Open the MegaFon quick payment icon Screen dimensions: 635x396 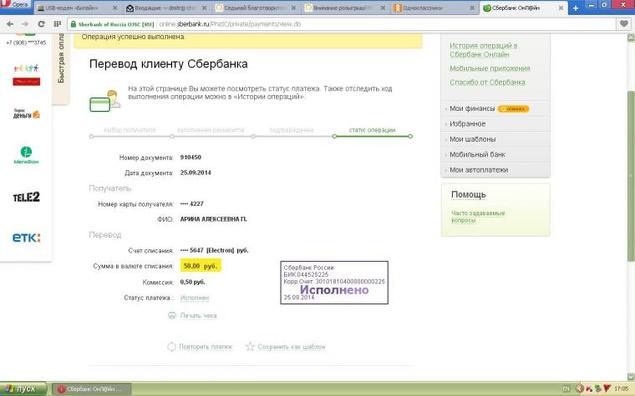[x=26, y=155]
